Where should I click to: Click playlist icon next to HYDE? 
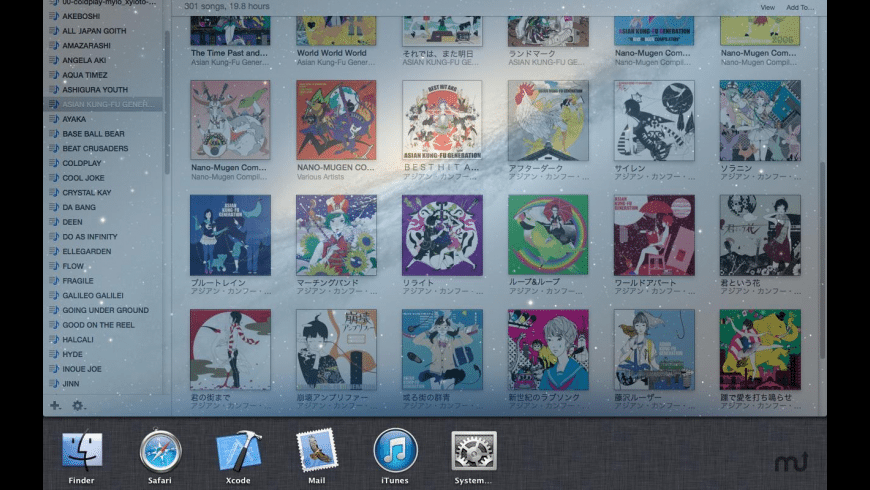[x=54, y=354]
